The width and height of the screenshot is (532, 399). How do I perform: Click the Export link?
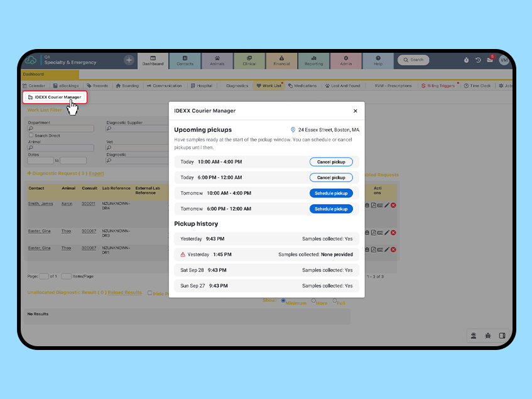(96, 173)
